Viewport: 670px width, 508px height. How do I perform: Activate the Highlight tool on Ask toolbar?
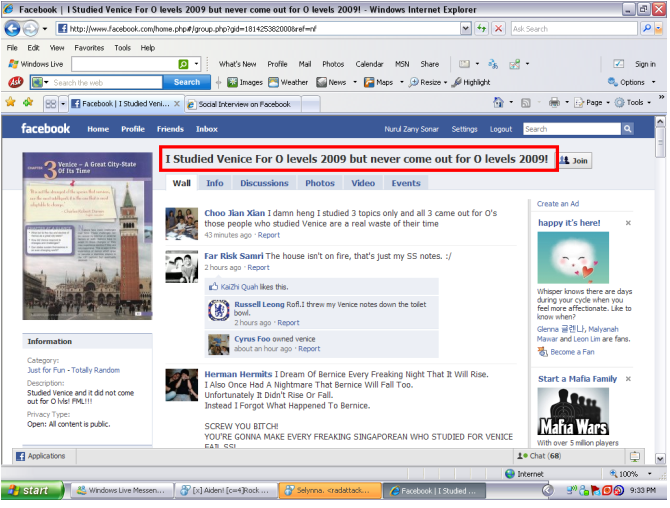pos(471,82)
